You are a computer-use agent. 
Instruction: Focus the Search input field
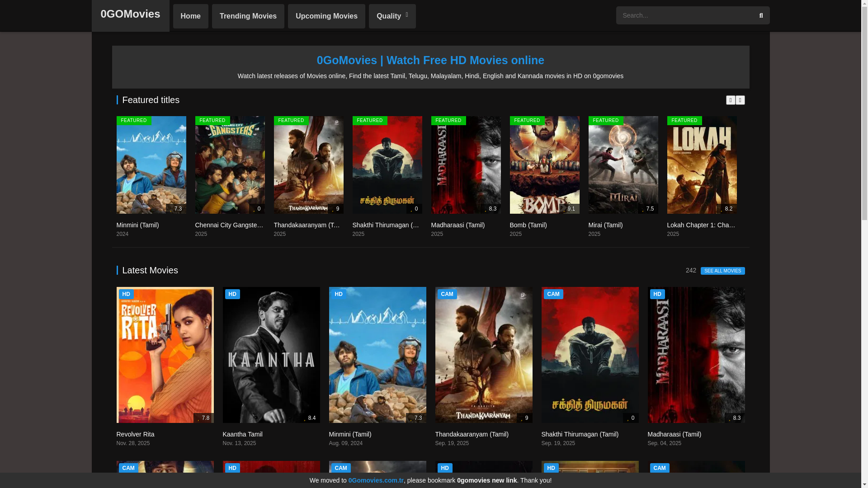683,15
